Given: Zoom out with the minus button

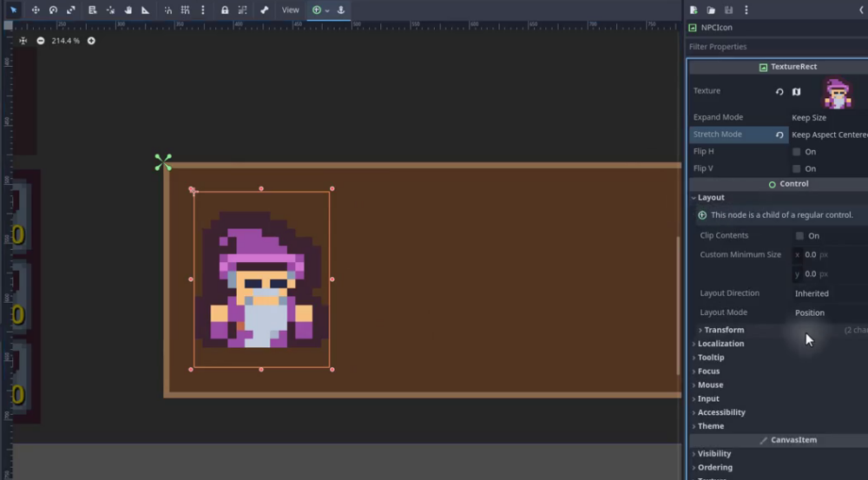Looking at the screenshot, I should point(41,41).
